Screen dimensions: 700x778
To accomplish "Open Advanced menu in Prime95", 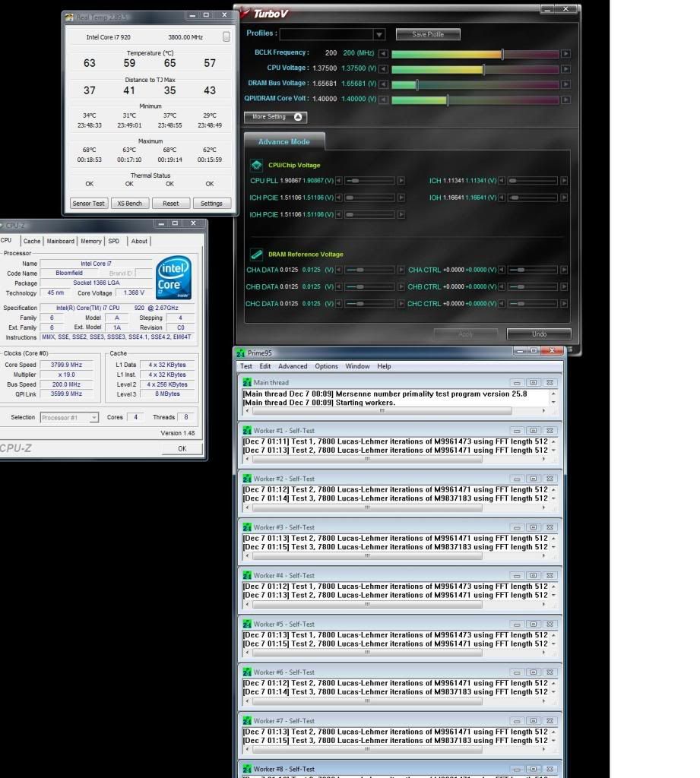I will 293,366.
